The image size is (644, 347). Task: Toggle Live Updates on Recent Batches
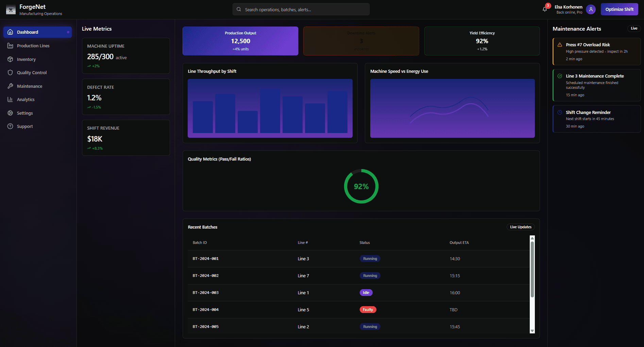pyautogui.click(x=521, y=227)
